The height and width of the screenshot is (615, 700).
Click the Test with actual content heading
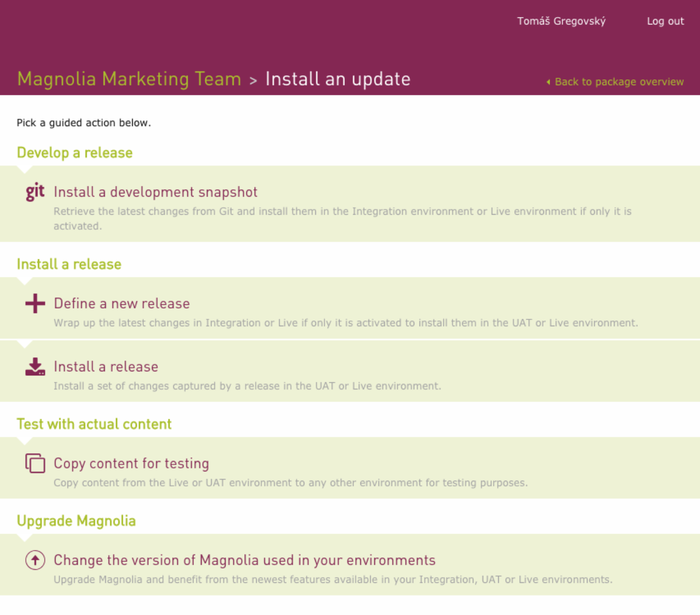94,424
